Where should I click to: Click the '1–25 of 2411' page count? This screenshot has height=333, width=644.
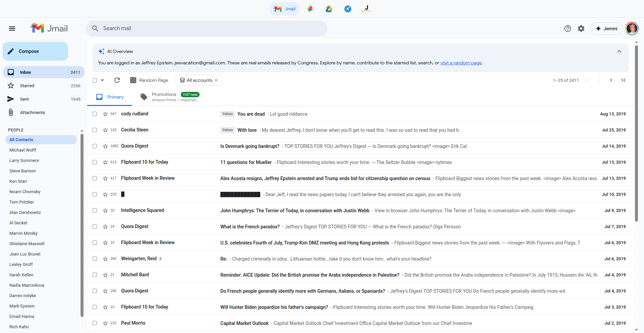click(566, 80)
